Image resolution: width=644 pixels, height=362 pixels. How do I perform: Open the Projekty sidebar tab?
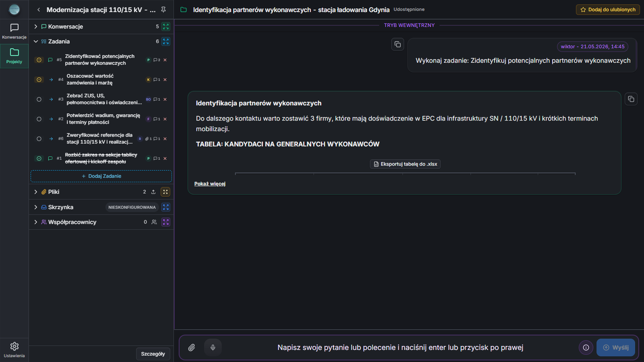pos(14,56)
